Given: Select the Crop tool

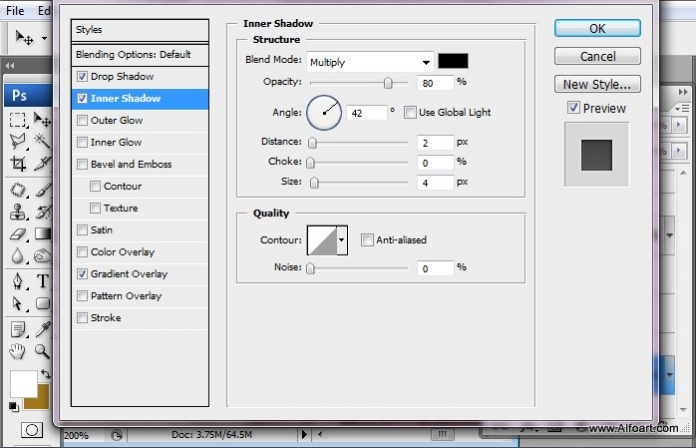Looking at the screenshot, I should (x=18, y=163).
